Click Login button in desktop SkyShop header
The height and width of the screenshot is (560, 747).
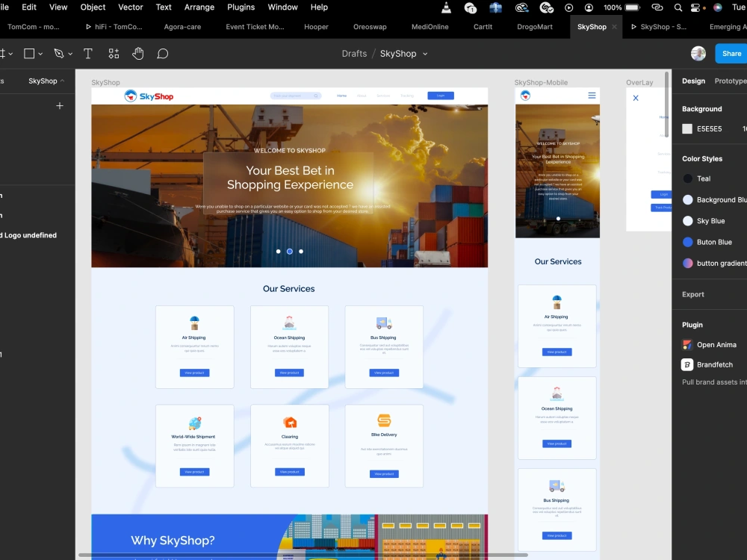click(x=441, y=96)
